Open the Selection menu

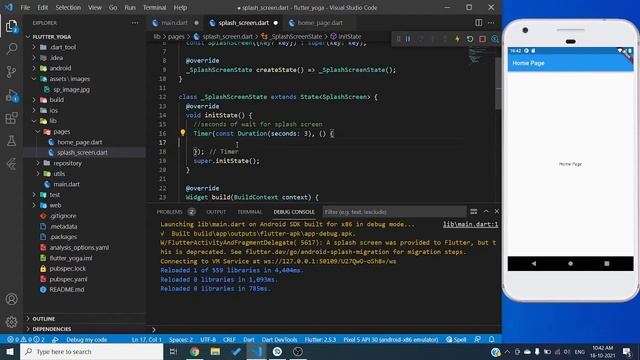click(68, 7)
